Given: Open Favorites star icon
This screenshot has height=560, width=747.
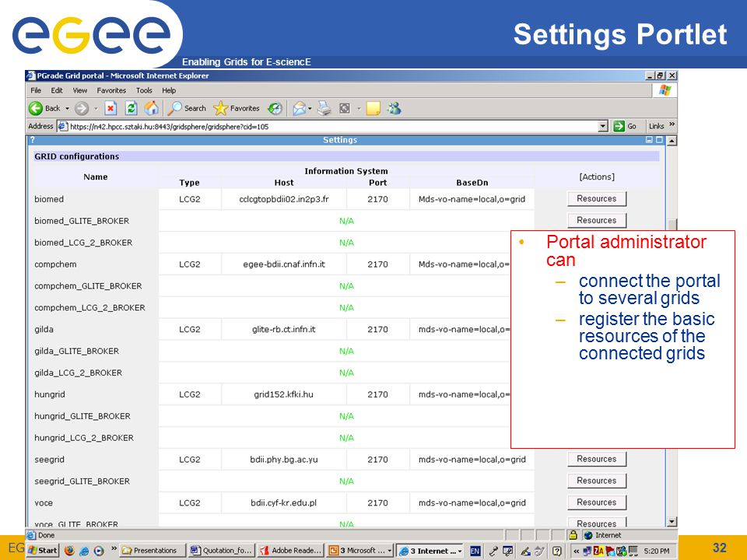Looking at the screenshot, I should coord(220,109).
